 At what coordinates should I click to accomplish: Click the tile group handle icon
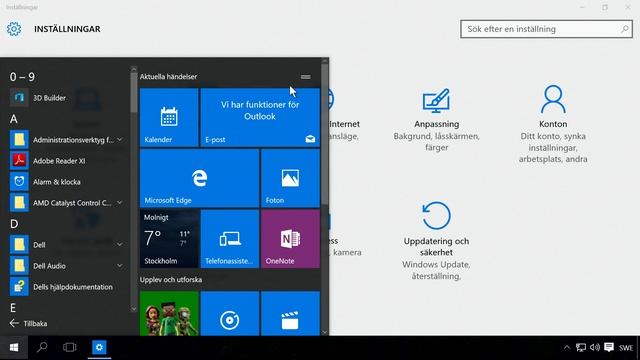(305, 77)
